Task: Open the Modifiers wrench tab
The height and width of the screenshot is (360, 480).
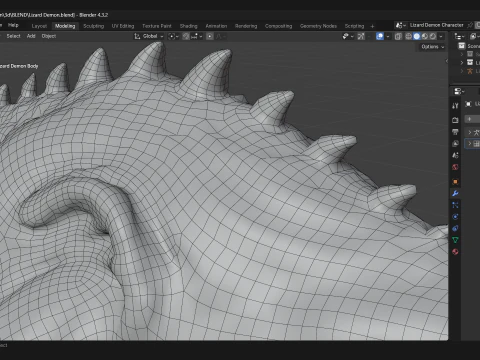Action: coord(455,193)
